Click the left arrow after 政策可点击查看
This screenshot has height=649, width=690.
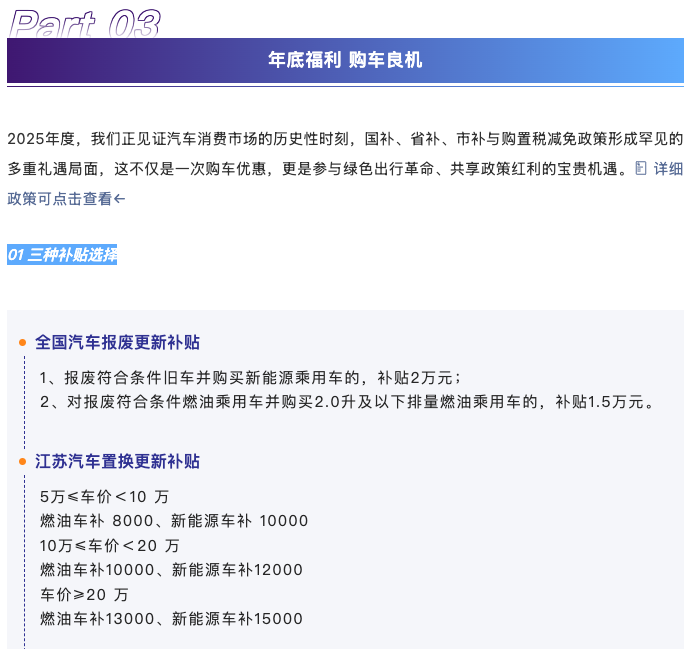(120, 199)
